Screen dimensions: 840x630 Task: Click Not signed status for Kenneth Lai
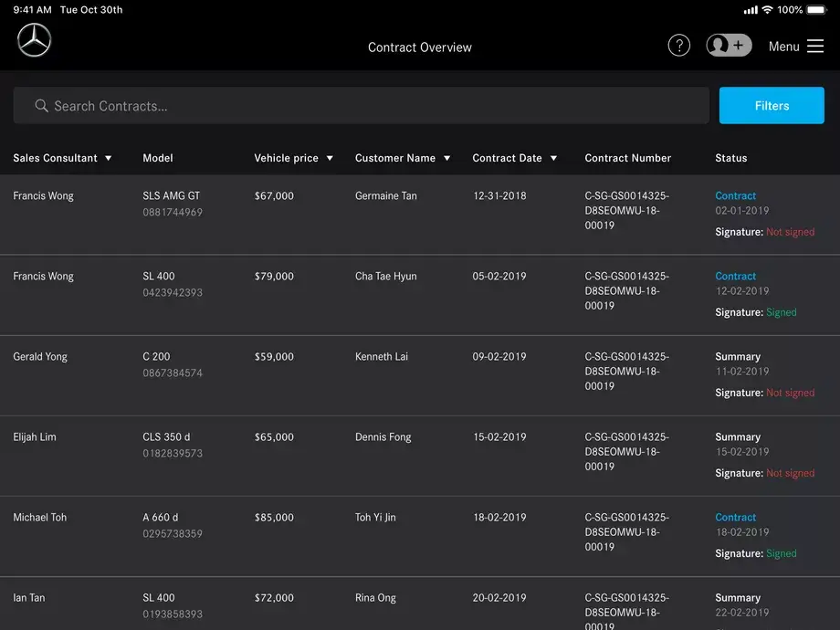coord(790,393)
